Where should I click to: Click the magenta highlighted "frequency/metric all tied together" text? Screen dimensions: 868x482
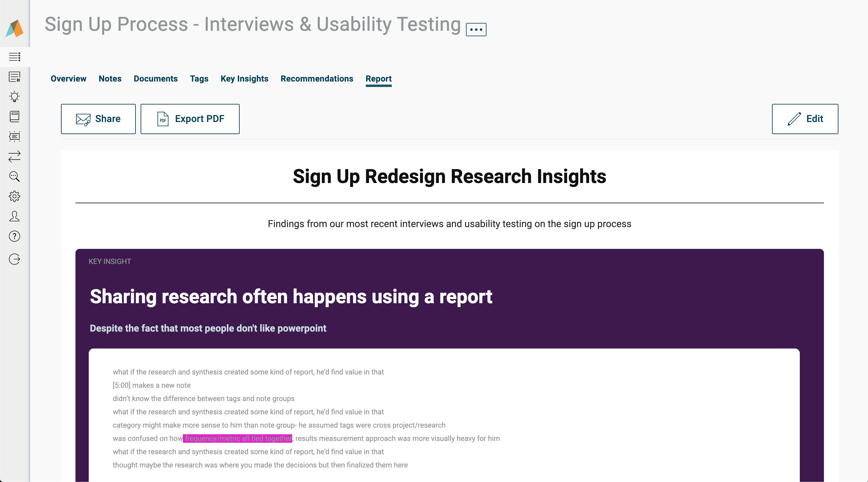(x=238, y=439)
